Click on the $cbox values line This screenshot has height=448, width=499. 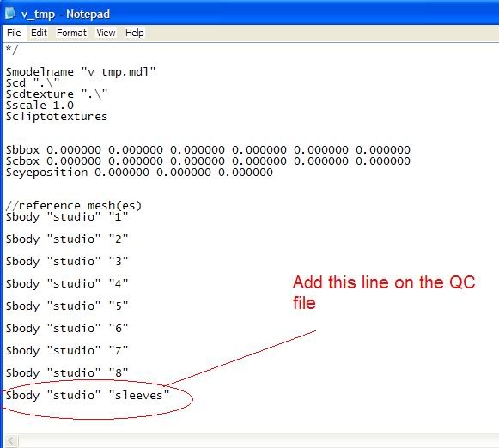208,160
